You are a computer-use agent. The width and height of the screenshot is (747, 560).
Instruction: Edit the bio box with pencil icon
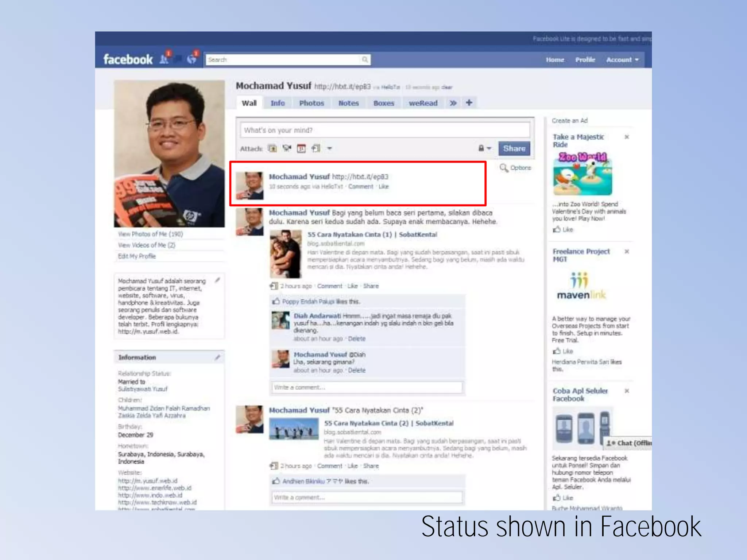point(217,280)
